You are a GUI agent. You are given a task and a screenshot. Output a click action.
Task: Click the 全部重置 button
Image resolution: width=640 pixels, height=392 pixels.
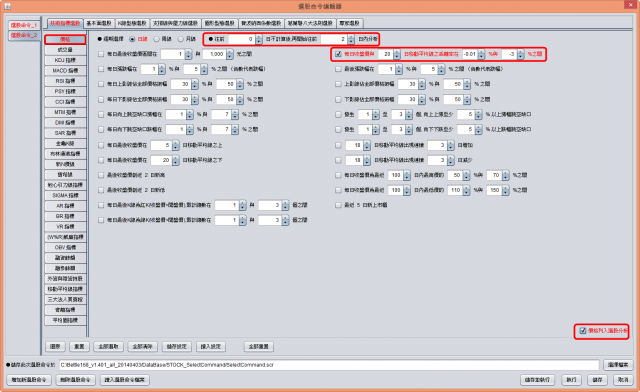[x=259, y=347]
